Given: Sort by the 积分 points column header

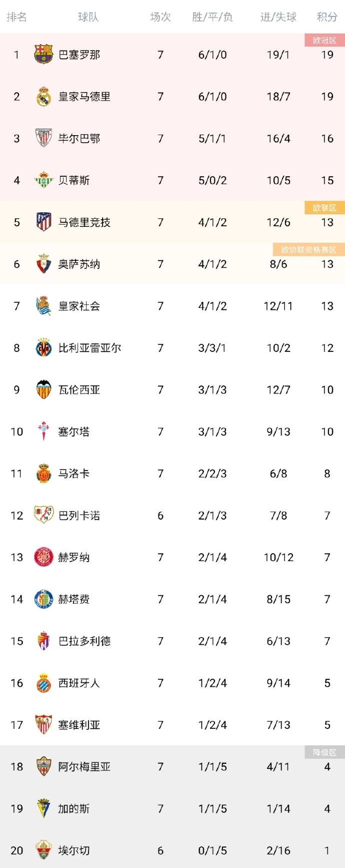Looking at the screenshot, I should (x=327, y=17).
